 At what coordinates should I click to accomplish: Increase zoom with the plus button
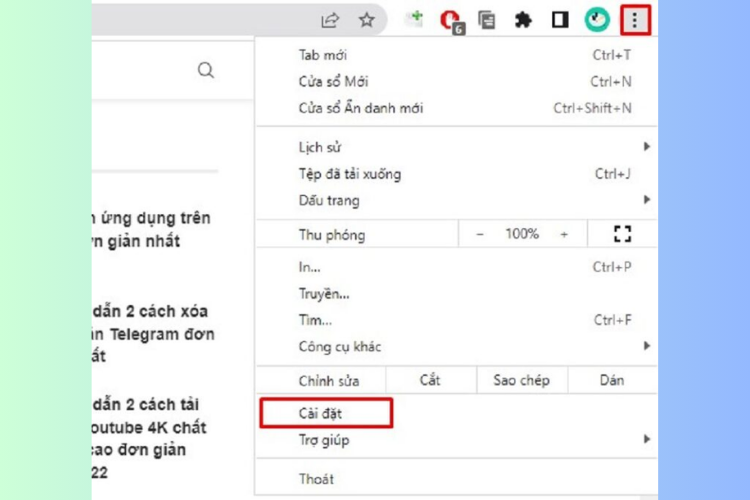click(x=564, y=234)
